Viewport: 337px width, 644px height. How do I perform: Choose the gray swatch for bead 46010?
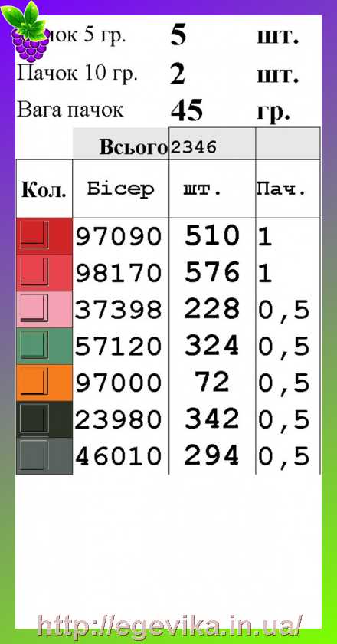44,456
